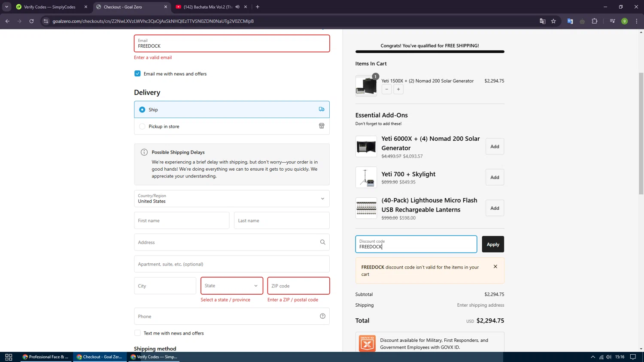Click the City input field
This screenshot has width=644, height=362.
click(x=165, y=286)
